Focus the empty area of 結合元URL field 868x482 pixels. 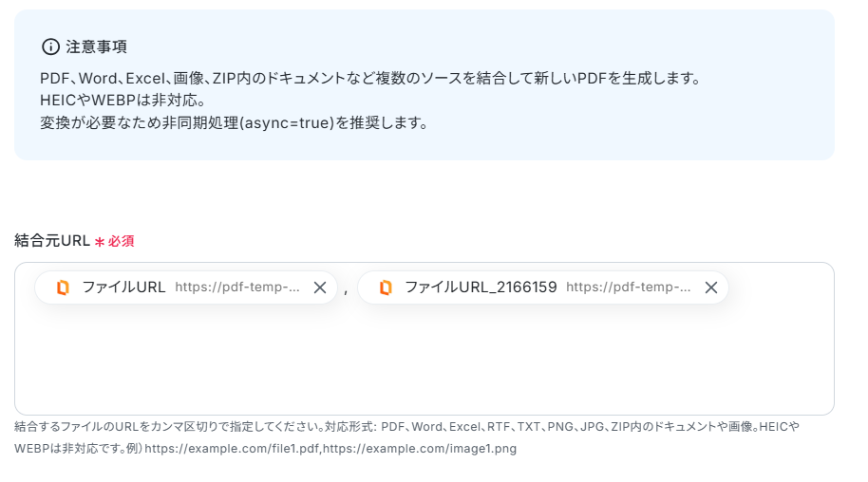point(424,365)
